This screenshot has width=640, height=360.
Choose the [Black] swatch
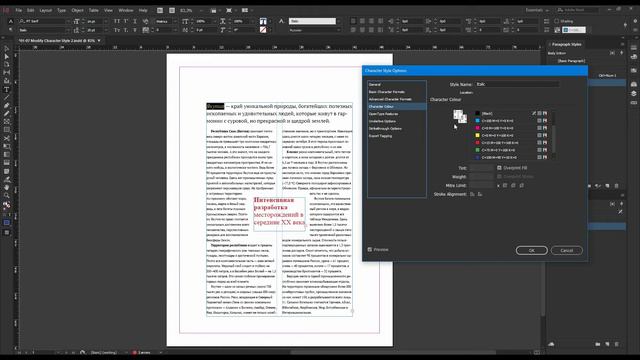click(512, 113)
